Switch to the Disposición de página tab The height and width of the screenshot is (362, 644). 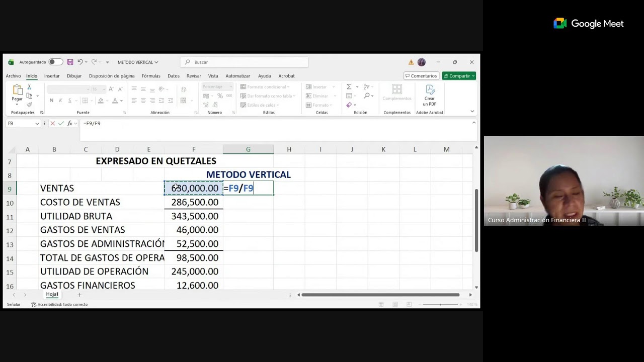coord(112,76)
